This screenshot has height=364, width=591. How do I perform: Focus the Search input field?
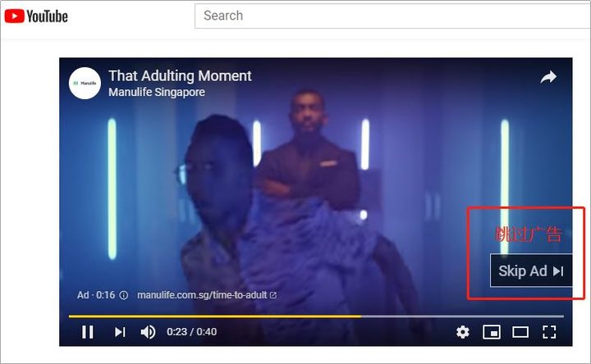click(x=392, y=16)
